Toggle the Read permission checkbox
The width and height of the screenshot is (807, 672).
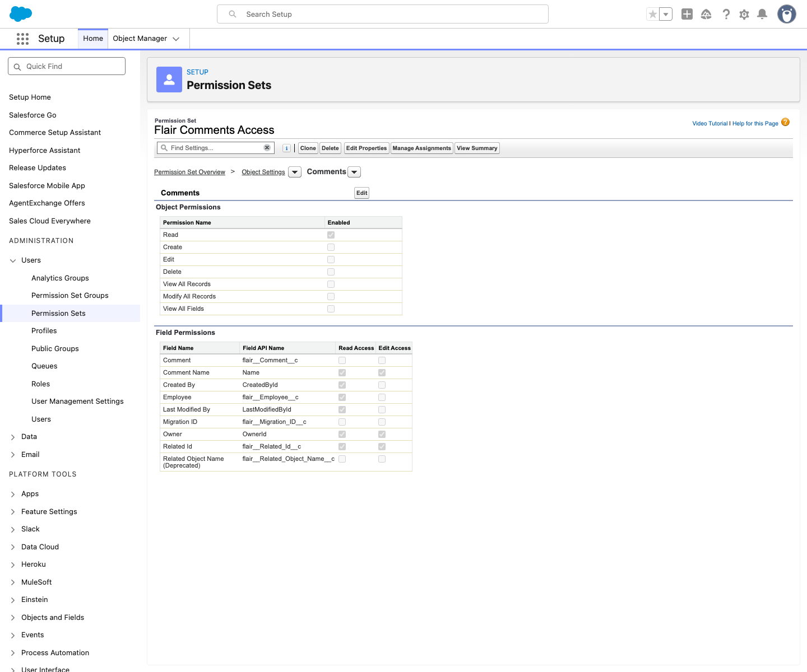coord(331,235)
